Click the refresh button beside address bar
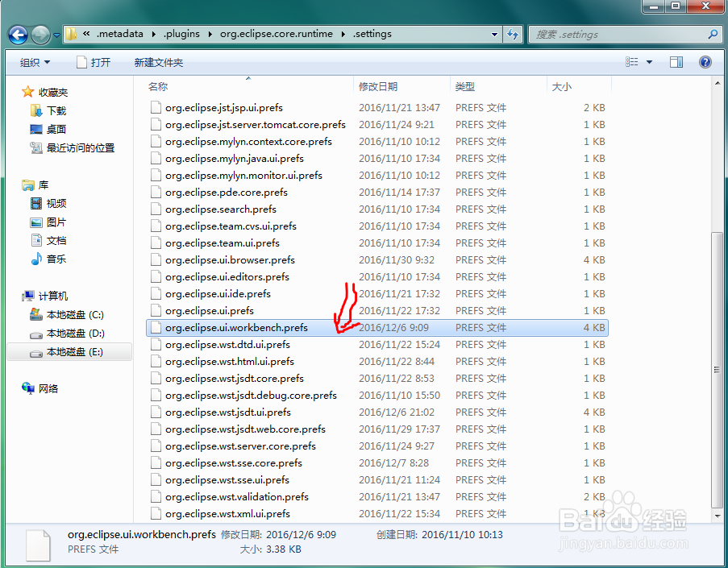The image size is (728, 568). [514, 34]
